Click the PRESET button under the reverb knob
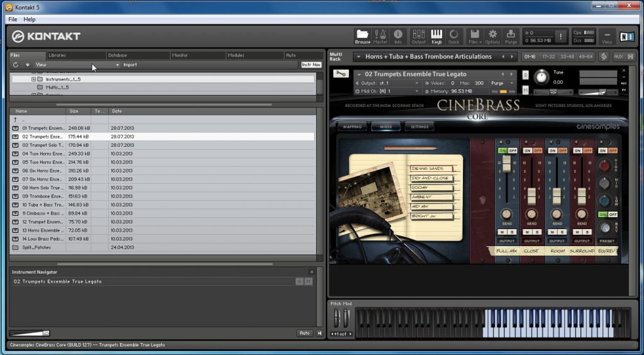Screen dimensions: 644x355 tap(607, 241)
